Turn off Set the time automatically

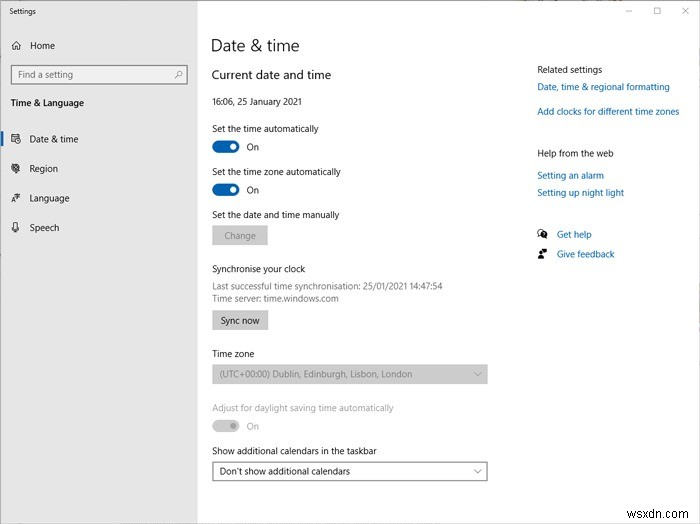[226, 147]
